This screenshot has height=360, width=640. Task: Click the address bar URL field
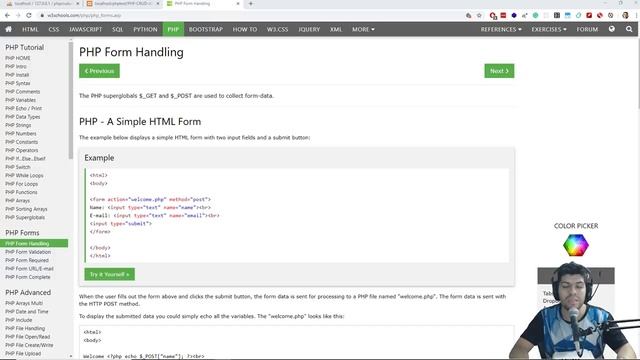click(253, 16)
